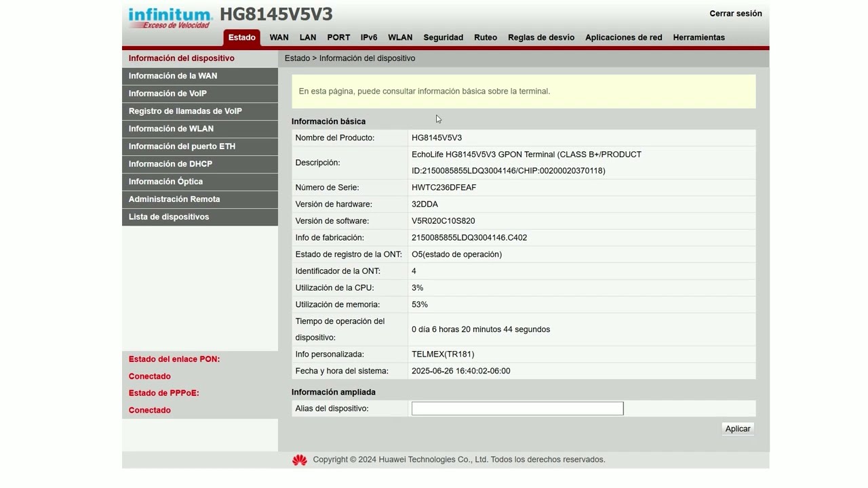Select Información de WLAN

coord(200,129)
